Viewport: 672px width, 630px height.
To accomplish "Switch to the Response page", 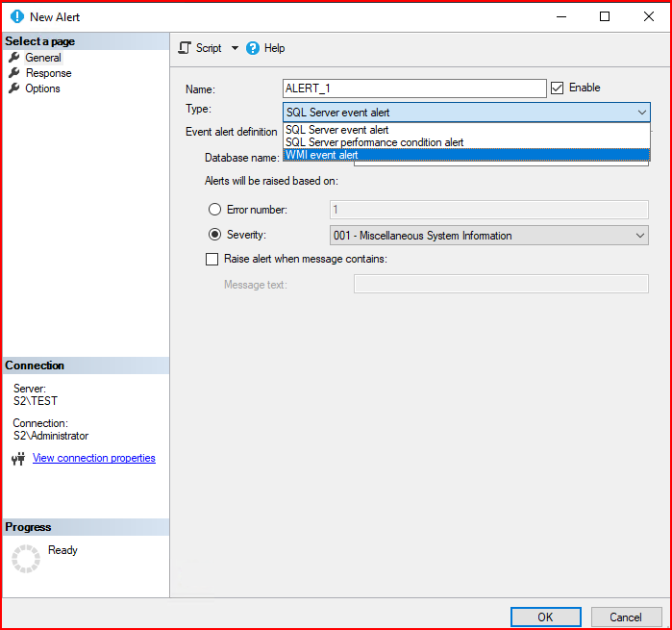I will (48, 73).
